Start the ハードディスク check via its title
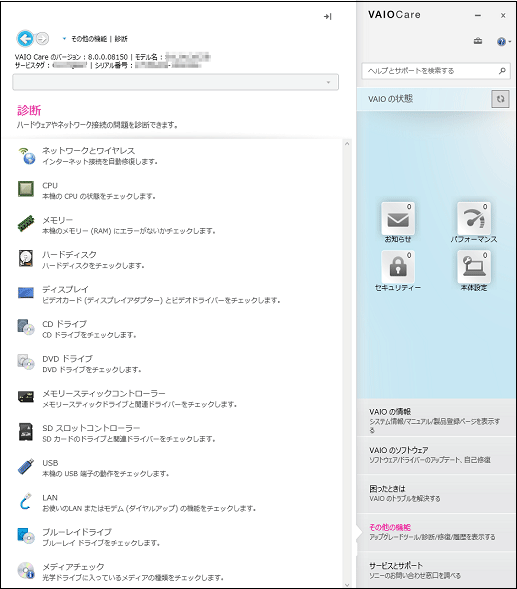 (70, 255)
